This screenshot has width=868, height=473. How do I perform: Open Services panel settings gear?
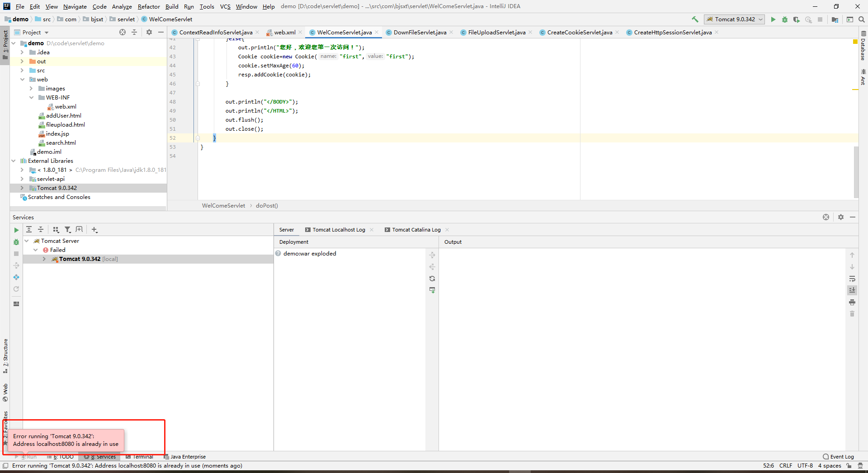coord(841,217)
